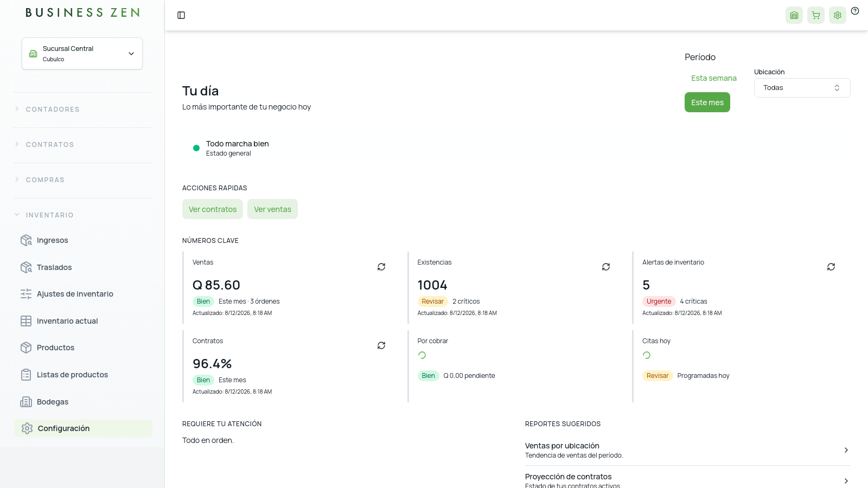Refresh the Contratos card
868x488 pixels.
point(381,345)
